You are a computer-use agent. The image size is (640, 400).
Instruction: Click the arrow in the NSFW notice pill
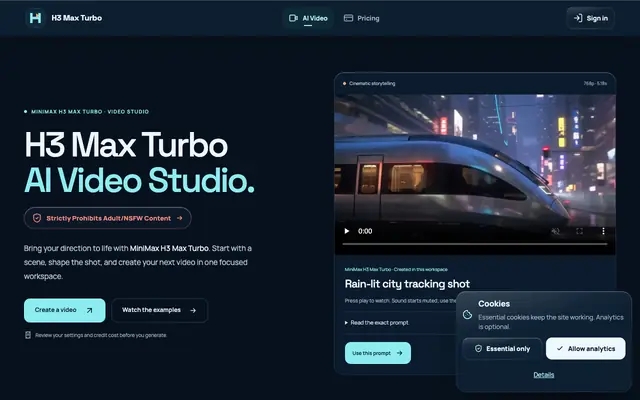click(x=180, y=218)
